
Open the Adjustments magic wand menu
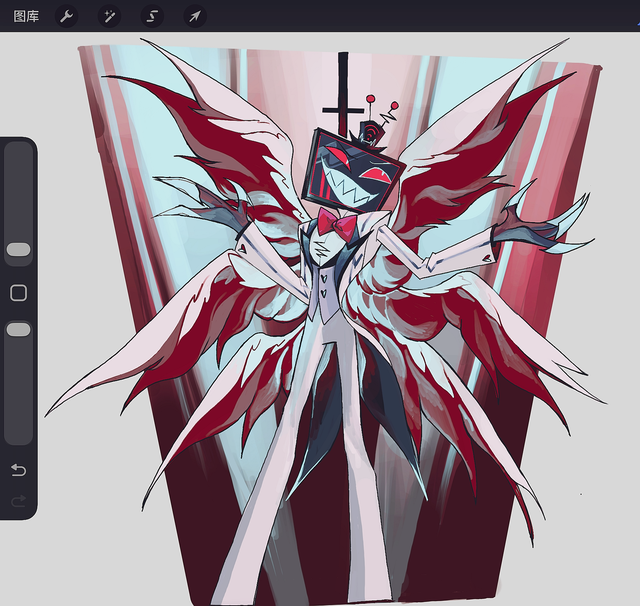point(109,16)
